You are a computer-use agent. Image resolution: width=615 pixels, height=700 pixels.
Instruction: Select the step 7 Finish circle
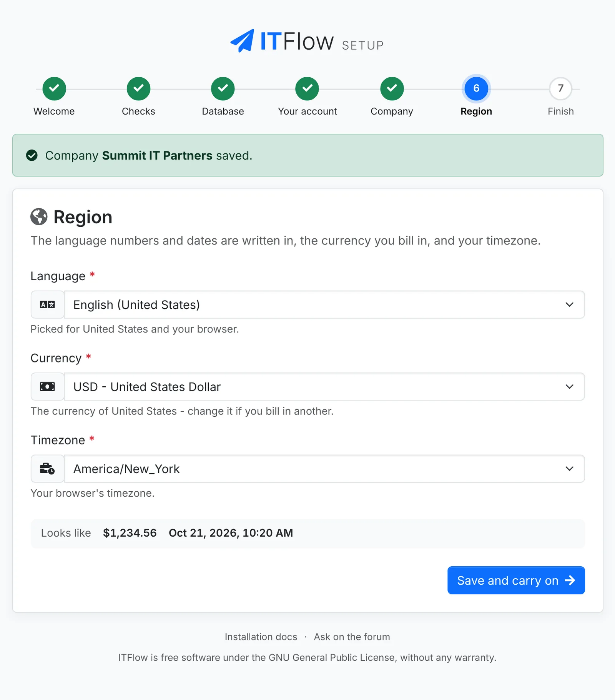(560, 88)
